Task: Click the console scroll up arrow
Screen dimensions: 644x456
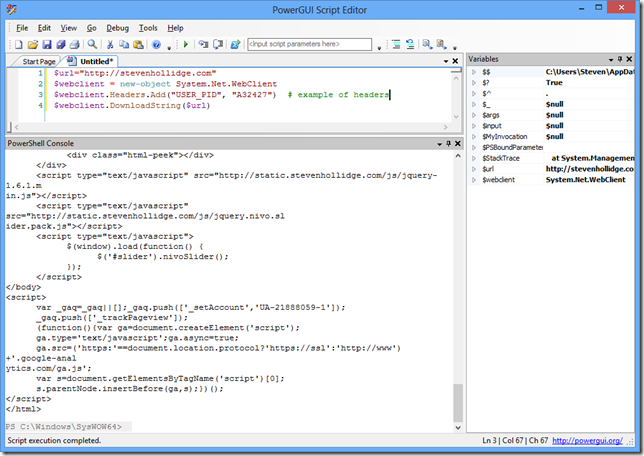Action: (458, 156)
